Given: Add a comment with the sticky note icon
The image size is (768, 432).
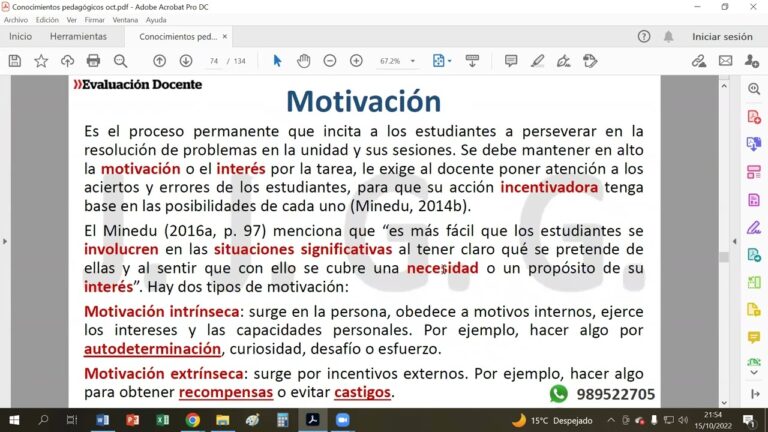Looking at the screenshot, I should [511, 61].
